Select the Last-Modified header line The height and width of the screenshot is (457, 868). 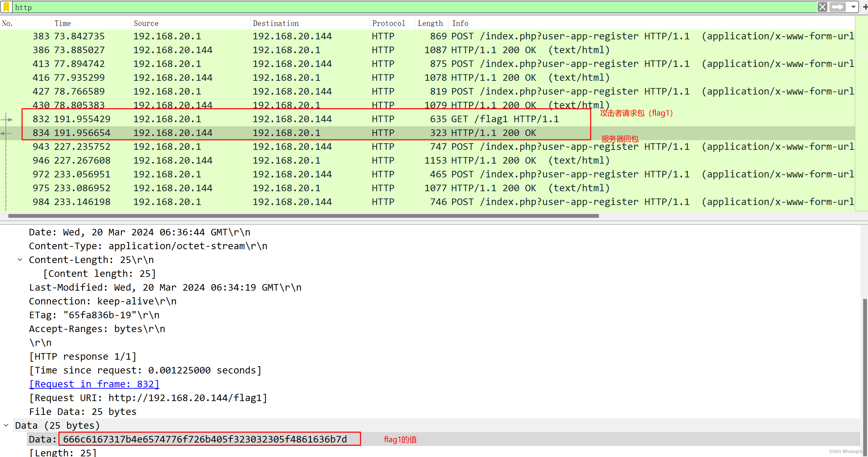coord(165,288)
